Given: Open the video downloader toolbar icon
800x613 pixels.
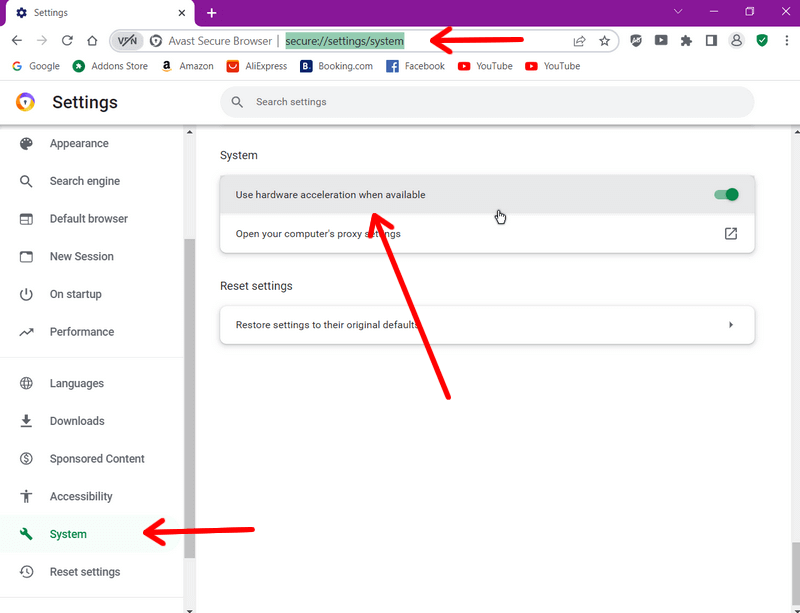Looking at the screenshot, I should tap(661, 40).
